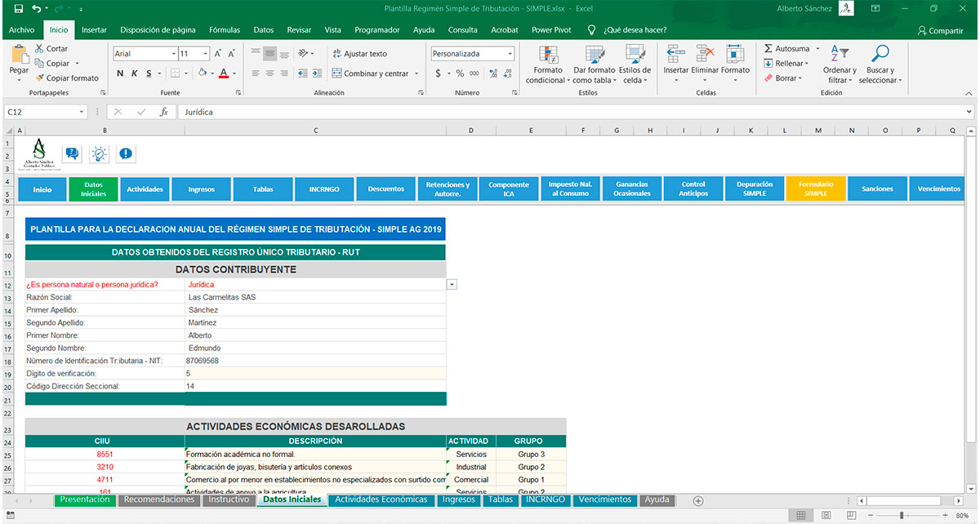Apply Negrita with the N button

click(121, 73)
